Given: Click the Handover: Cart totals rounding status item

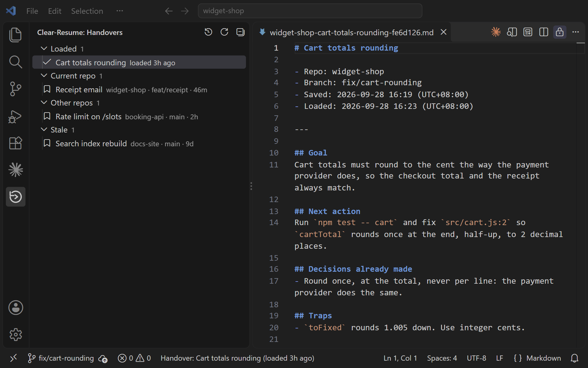Looking at the screenshot, I should [x=237, y=358].
